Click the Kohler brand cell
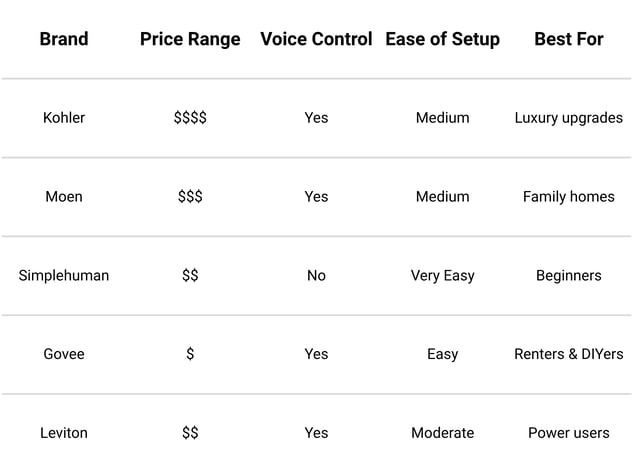This screenshot has width=633, height=474. [64, 117]
